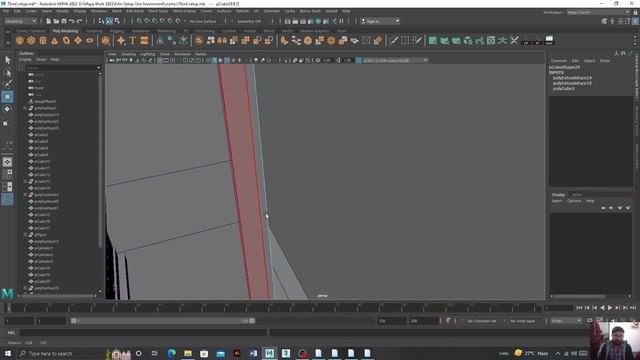Activate the Move tool in toolbox
This screenshot has height=360, width=640.
[7, 97]
